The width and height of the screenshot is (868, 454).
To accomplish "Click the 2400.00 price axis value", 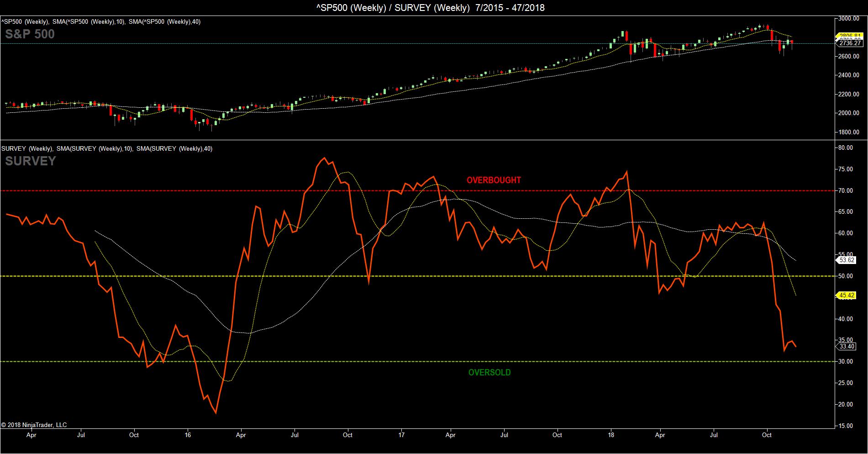I will tap(849, 75).
